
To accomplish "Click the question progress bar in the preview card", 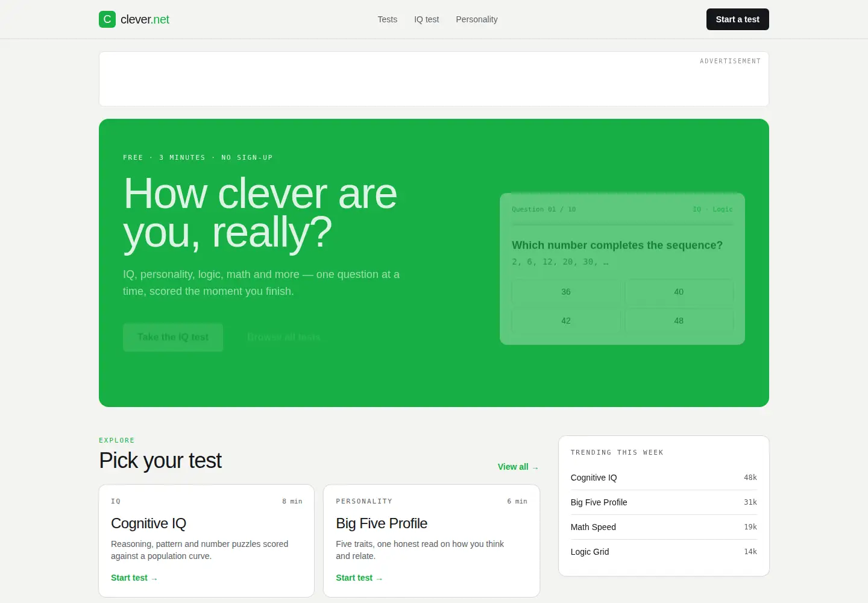I will pyautogui.click(x=622, y=224).
